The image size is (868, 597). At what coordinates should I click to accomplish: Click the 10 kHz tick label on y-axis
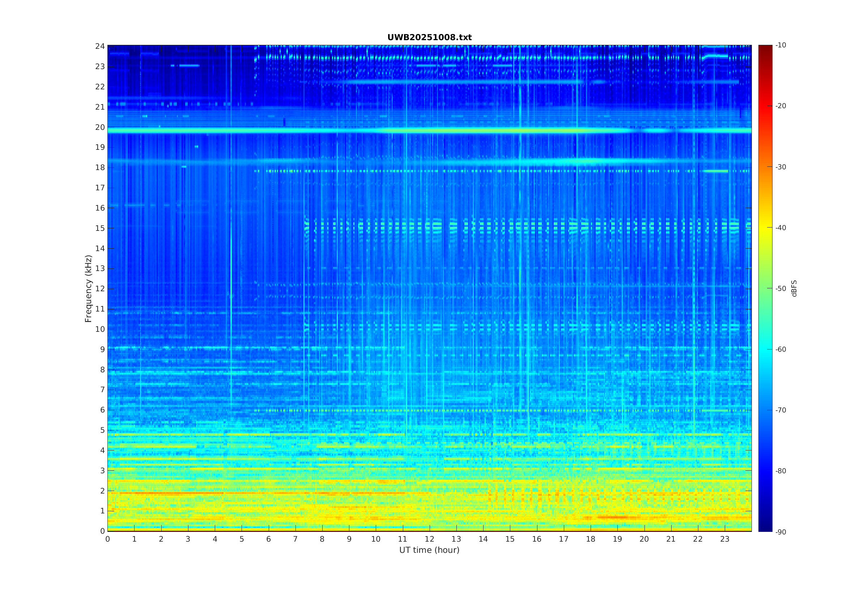[x=100, y=329]
